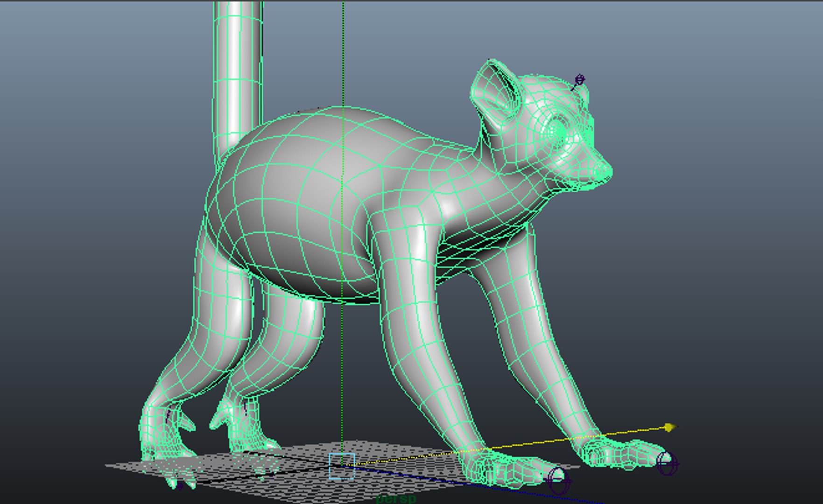Select the small purple head control above the lemur's head

click(579, 80)
